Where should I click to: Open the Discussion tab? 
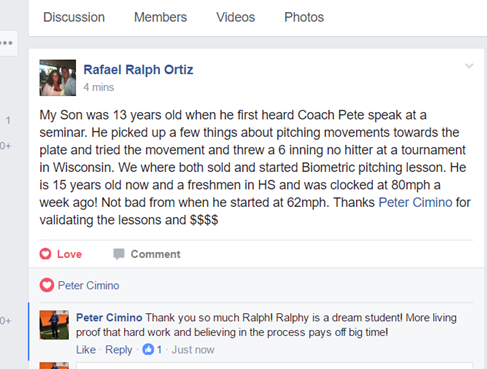74,17
